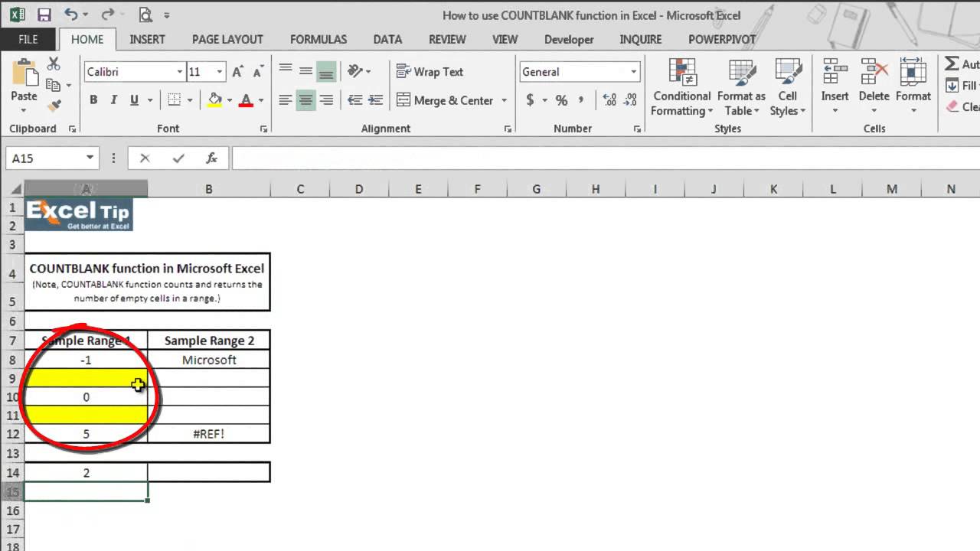Open the Font Color dropdown arrow
Screen dimensions: 980x551
[x=261, y=100]
